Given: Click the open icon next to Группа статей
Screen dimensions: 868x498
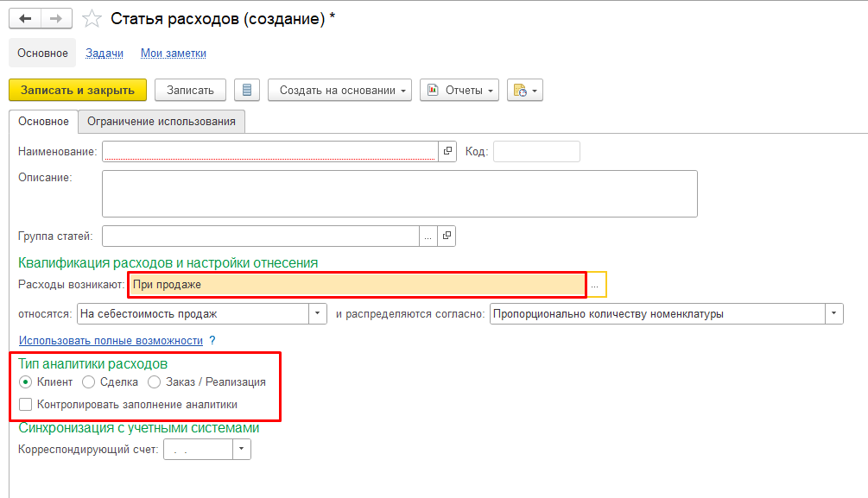Looking at the screenshot, I should (447, 236).
